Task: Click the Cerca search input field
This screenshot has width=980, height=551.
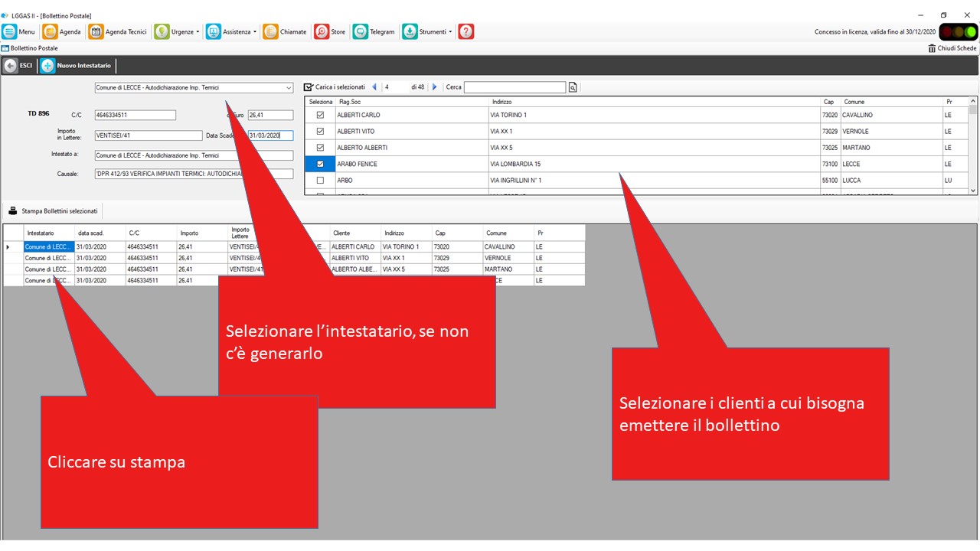Action: pos(514,87)
